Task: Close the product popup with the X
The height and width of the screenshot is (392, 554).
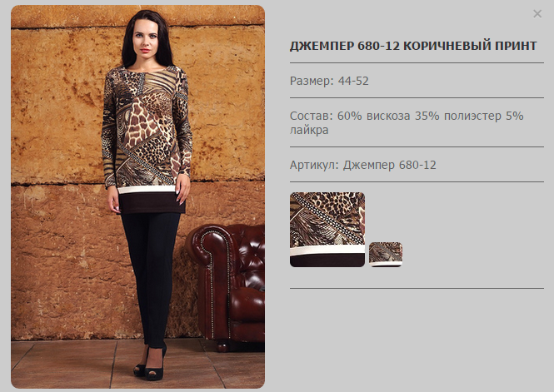Action: tap(537, 14)
